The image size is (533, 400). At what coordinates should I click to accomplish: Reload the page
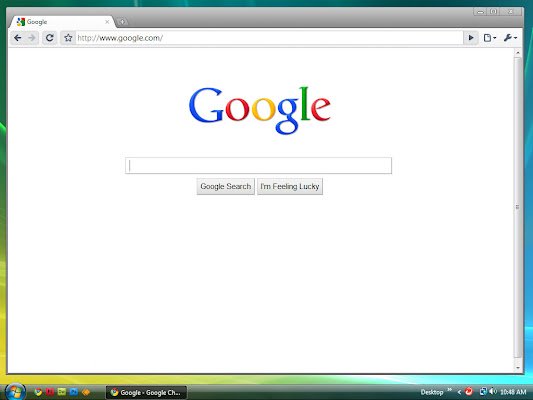click(50, 38)
